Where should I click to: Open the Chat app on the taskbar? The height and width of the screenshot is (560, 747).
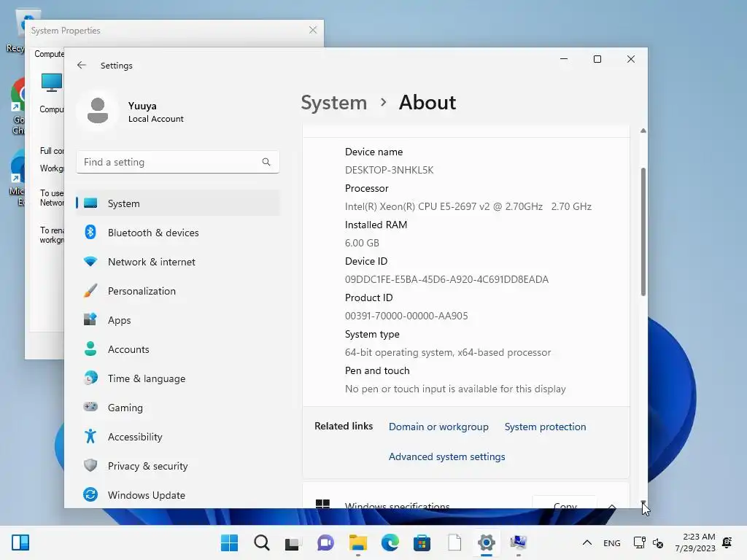click(x=325, y=542)
